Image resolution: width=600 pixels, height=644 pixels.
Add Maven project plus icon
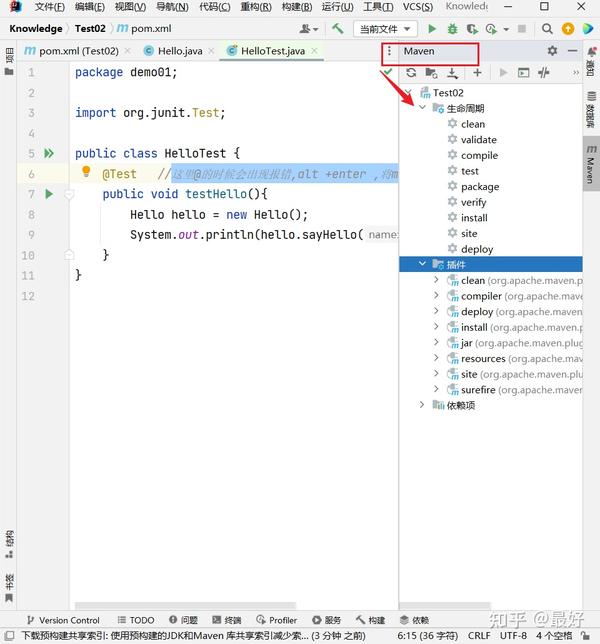click(x=477, y=73)
